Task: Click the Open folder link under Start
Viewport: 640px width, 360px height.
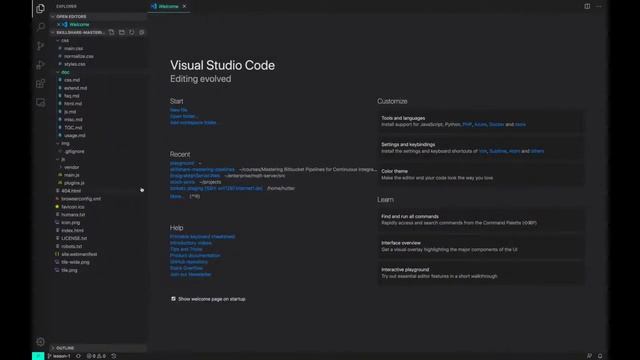Action: coord(183,116)
